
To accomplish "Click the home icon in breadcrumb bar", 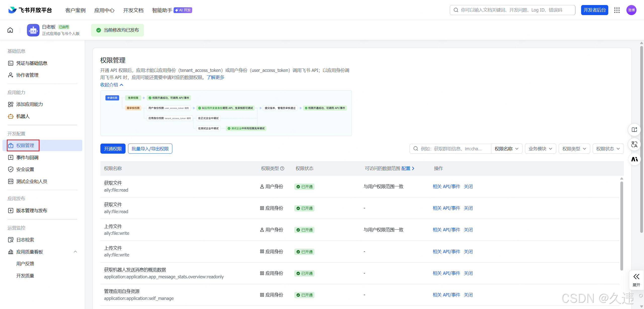I will [10, 30].
